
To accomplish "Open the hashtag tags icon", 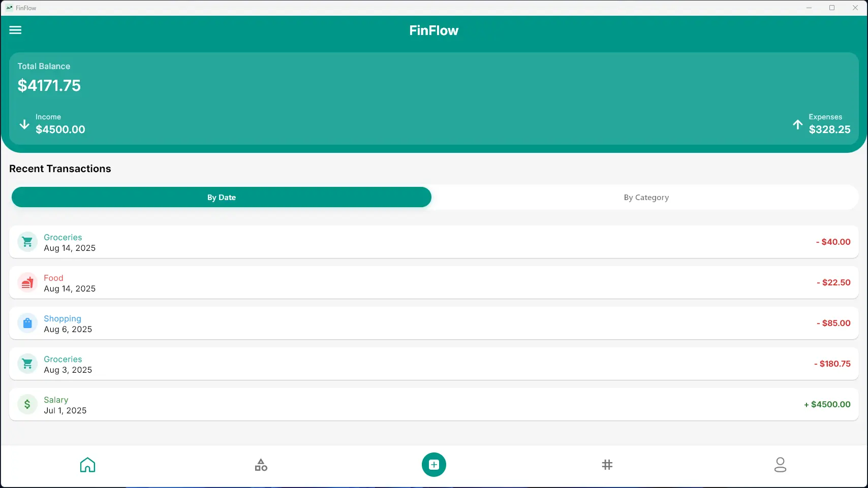I will 607,465.
